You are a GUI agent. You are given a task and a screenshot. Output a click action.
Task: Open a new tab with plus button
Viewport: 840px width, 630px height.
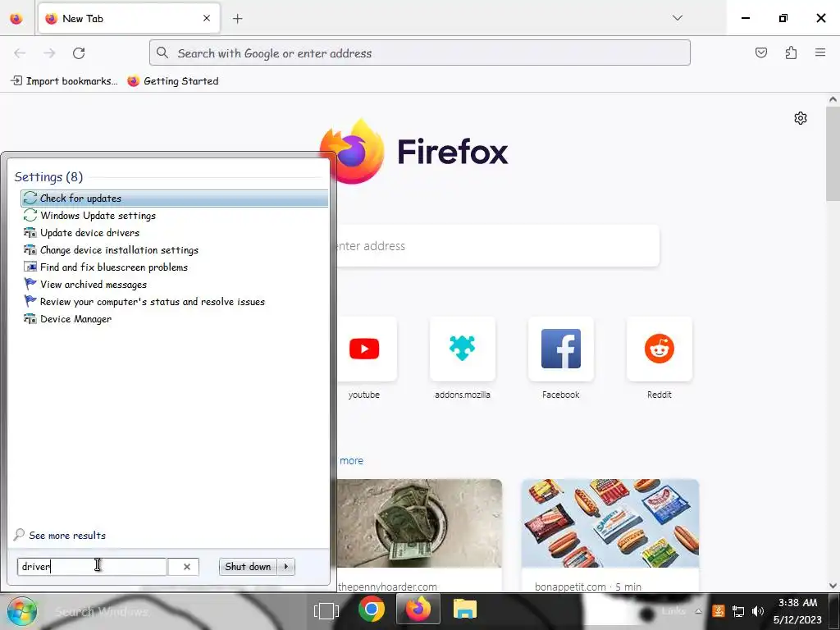pyautogui.click(x=237, y=19)
